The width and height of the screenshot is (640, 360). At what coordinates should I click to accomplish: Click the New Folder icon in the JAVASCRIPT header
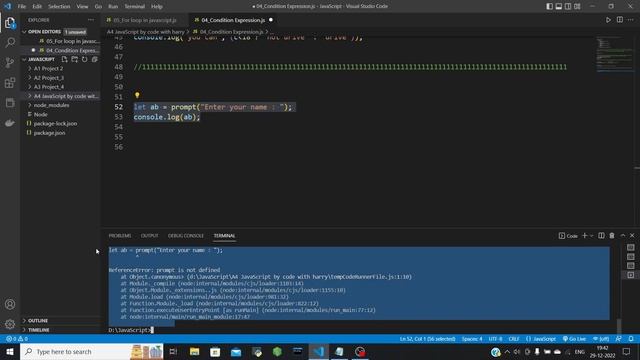75,59
